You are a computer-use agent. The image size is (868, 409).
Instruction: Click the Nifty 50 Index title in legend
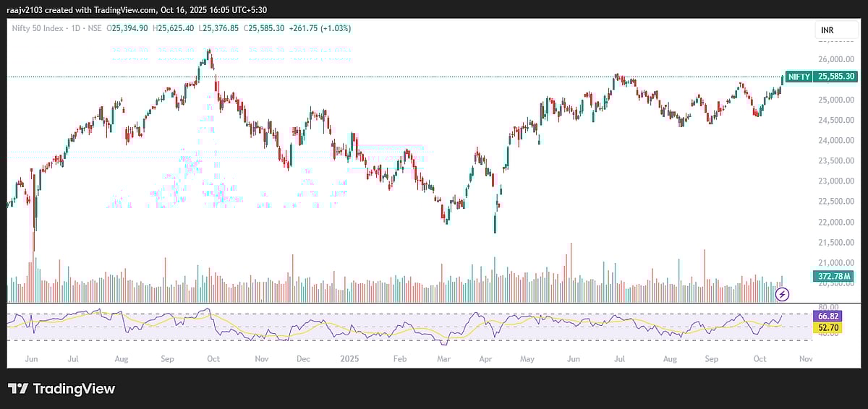click(x=38, y=28)
